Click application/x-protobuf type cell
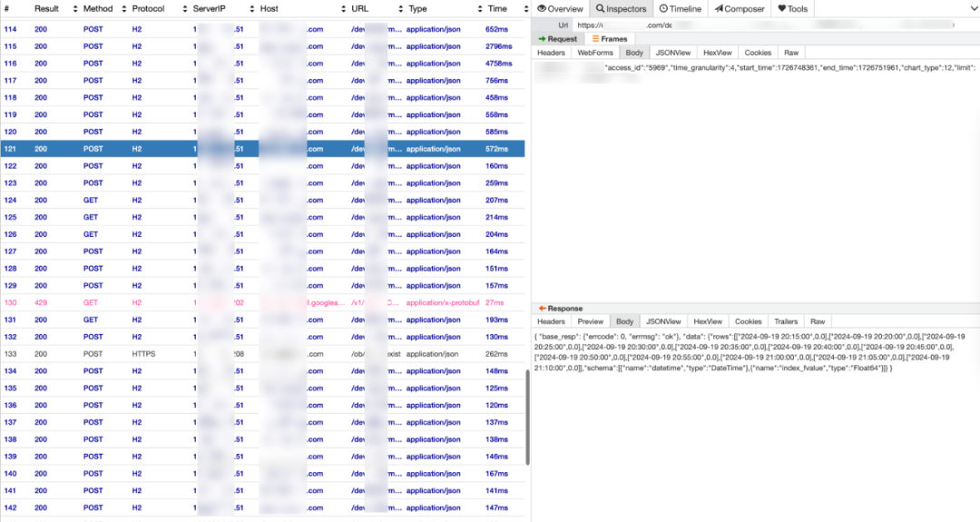The image size is (980, 522). pyautogui.click(x=443, y=302)
